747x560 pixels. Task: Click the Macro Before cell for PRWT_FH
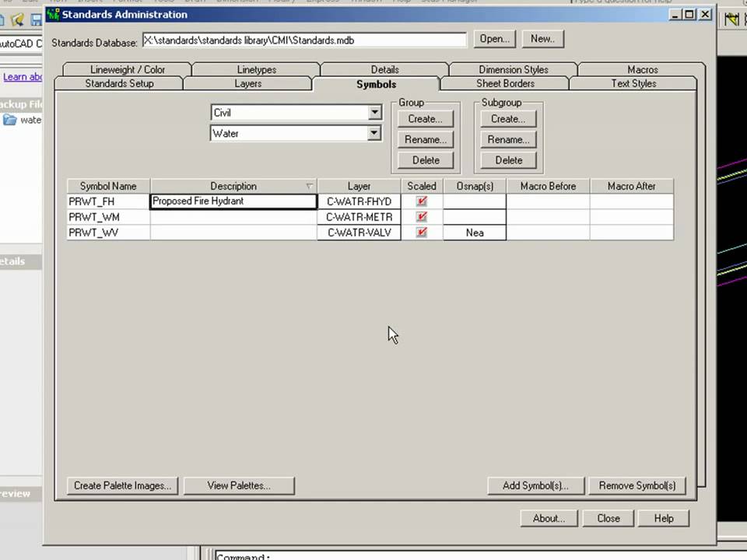548,201
